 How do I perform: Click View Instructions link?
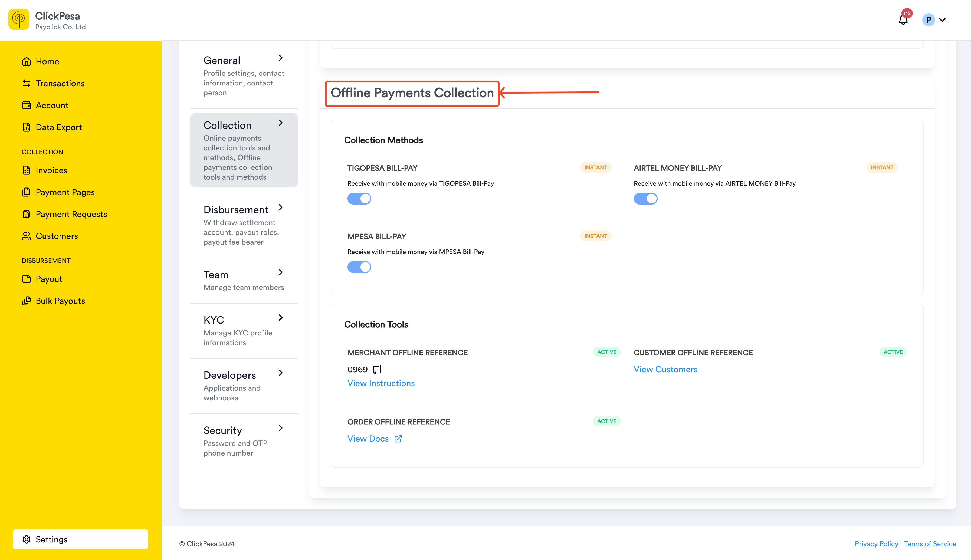click(381, 383)
